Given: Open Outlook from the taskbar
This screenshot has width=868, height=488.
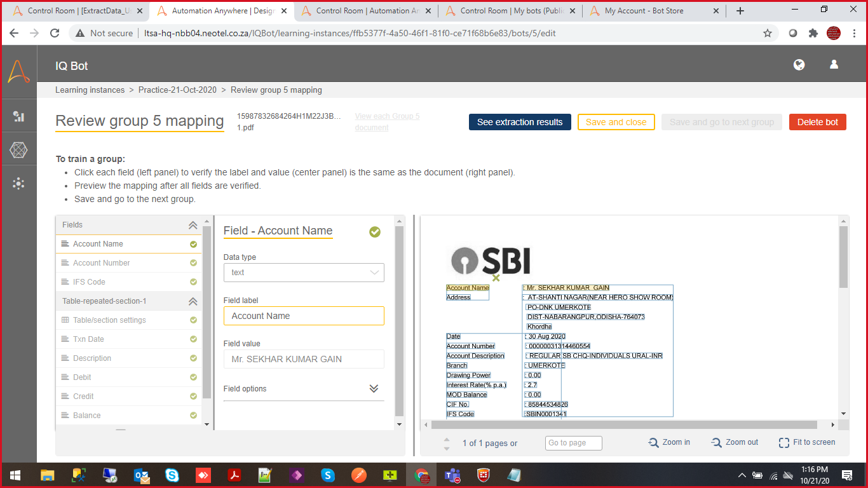Looking at the screenshot, I should 141,475.
